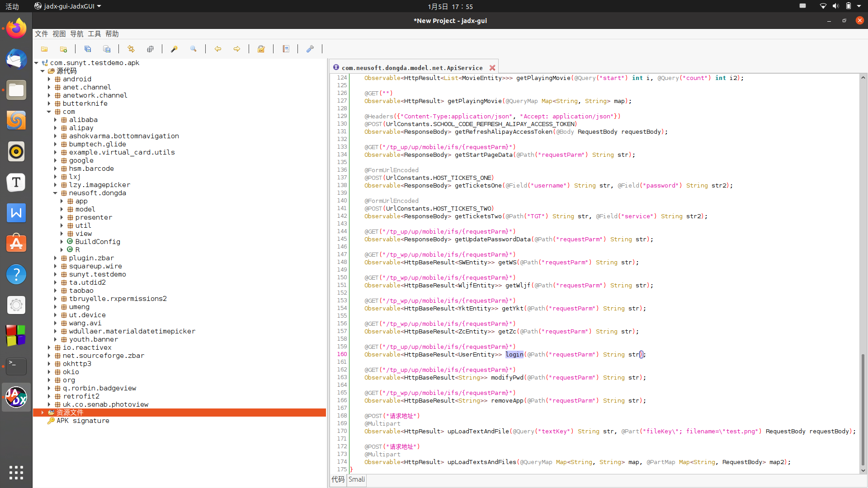Expand the retrofit2 package arrow
The width and height of the screenshot is (868, 488).
pyautogui.click(x=49, y=396)
